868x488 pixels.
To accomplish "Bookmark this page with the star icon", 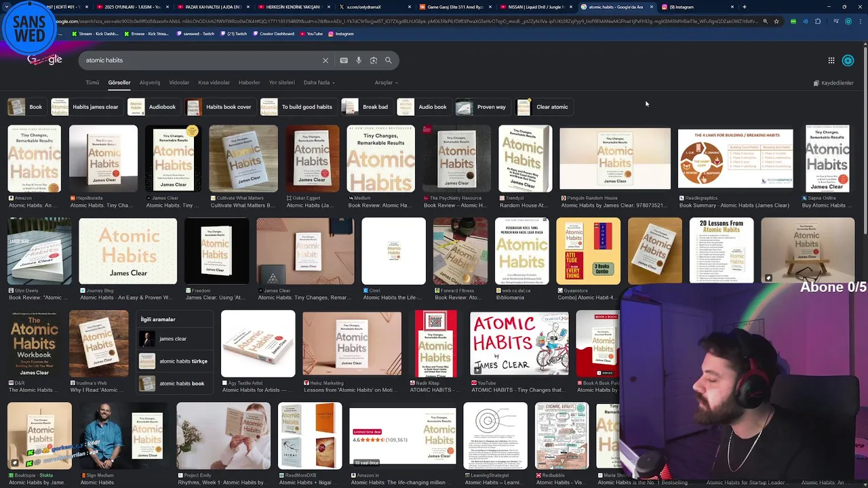I will pyautogui.click(x=776, y=21).
